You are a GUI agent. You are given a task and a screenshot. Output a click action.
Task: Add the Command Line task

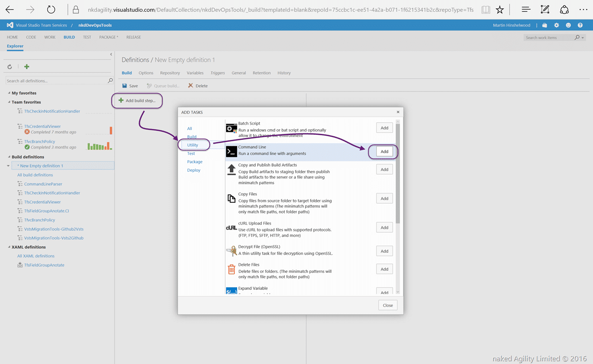pyautogui.click(x=385, y=151)
